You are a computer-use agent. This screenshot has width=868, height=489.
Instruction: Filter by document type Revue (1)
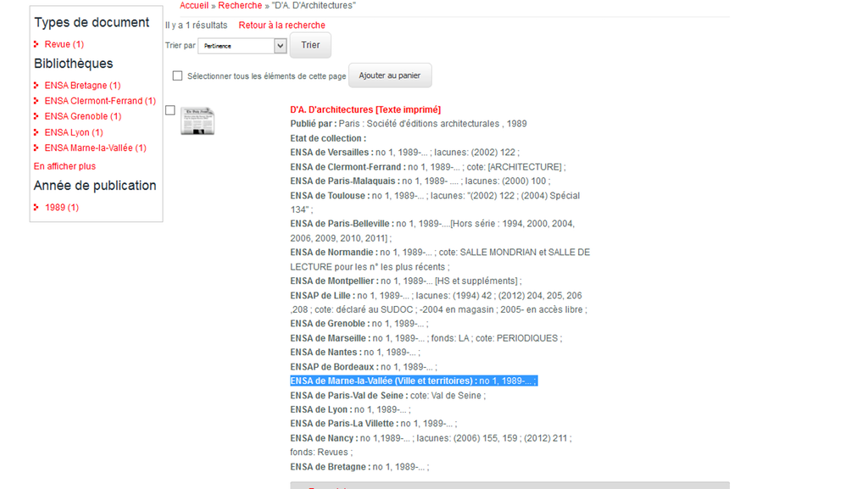point(64,44)
